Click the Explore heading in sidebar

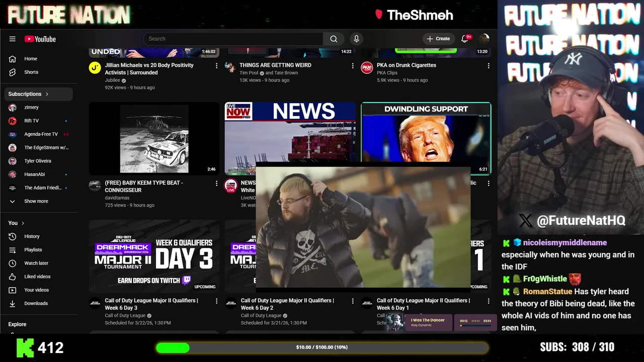click(x=17, y=324)
